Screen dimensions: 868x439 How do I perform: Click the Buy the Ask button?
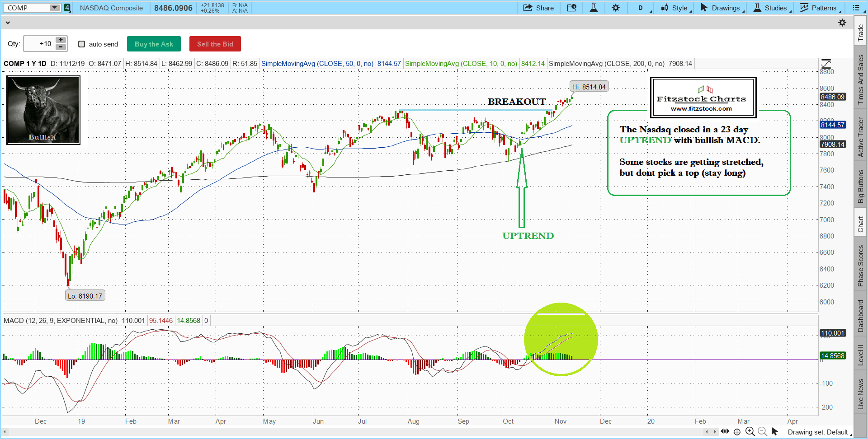click(154, 44)
